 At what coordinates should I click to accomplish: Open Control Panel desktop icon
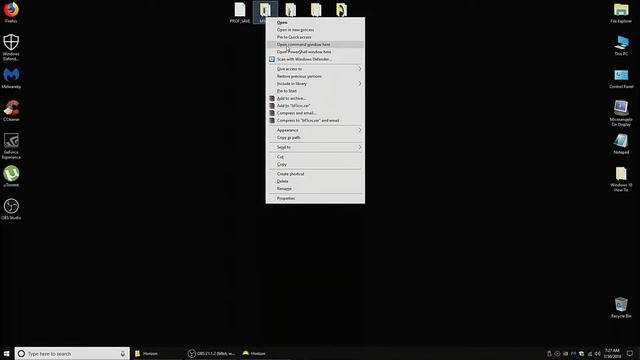[x=621, y=78]
